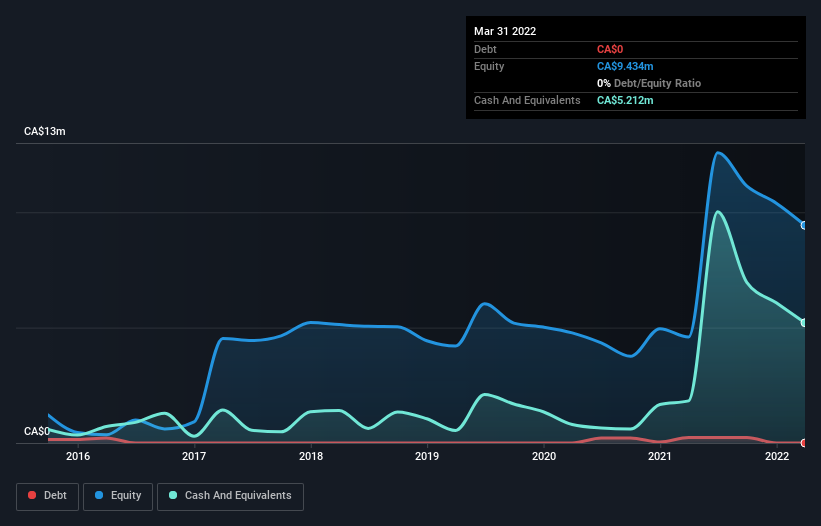Click the red Debt legend dot
This screenshot has width=821, height=526.
(x=32, y=495)
